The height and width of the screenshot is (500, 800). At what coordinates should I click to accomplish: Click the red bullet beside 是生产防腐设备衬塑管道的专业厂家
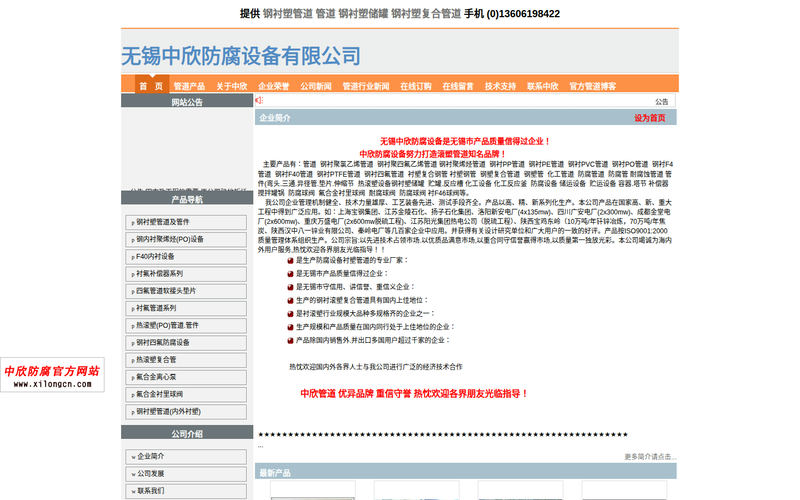coord(290,260)
